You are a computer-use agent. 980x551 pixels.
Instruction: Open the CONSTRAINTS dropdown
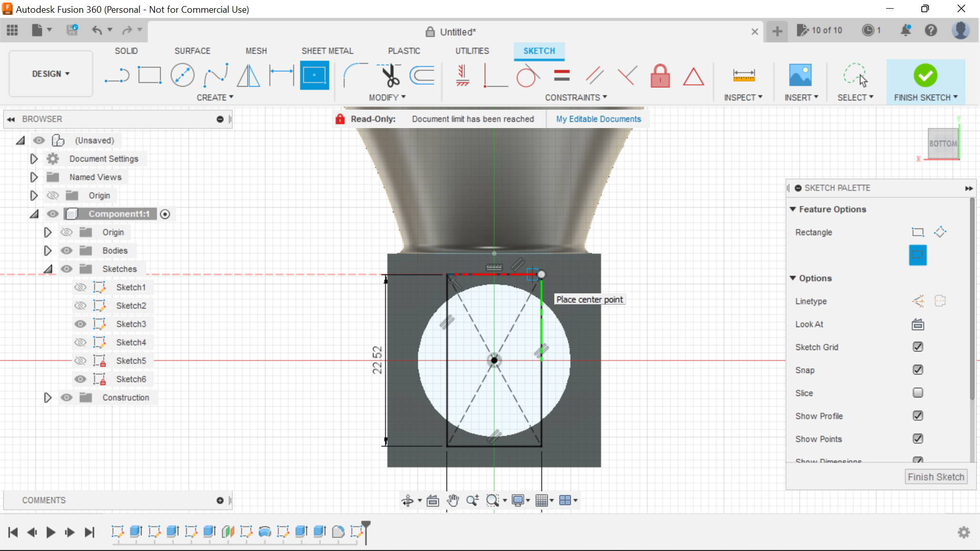pos(576,97)
